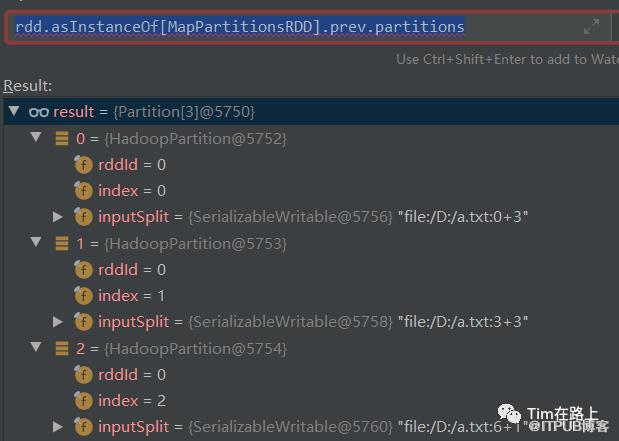Expand inputSplit SerializableWritable@5756 arrow
Image resolution: width=619 pixels, height=441 pixels.
(58, 216)
